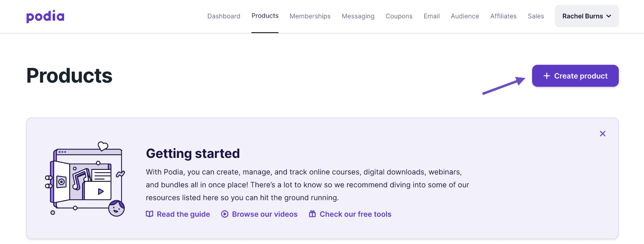Click the Getting started illustration
Viewport: 644px width, 244px height.
[x=85, y=179]
